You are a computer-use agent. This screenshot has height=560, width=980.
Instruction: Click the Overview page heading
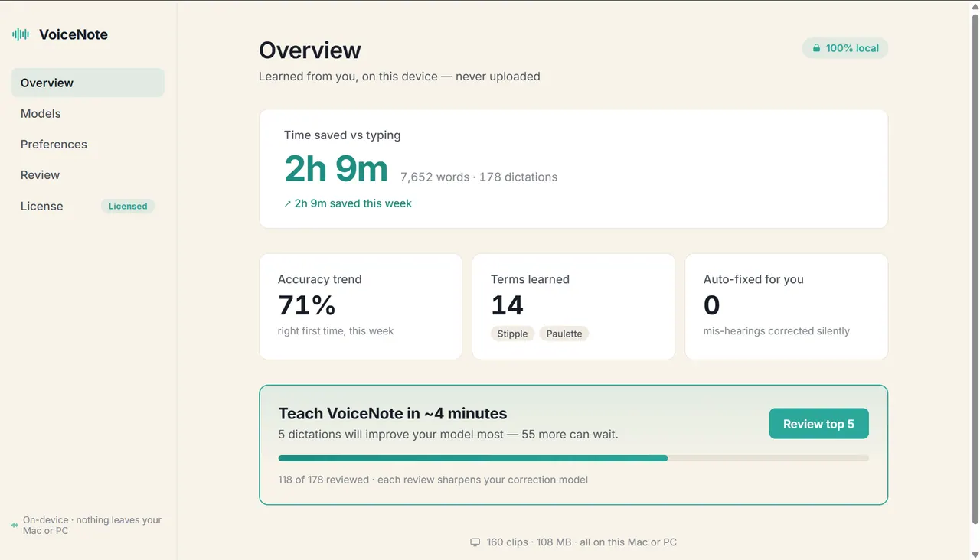coord(310,50)
